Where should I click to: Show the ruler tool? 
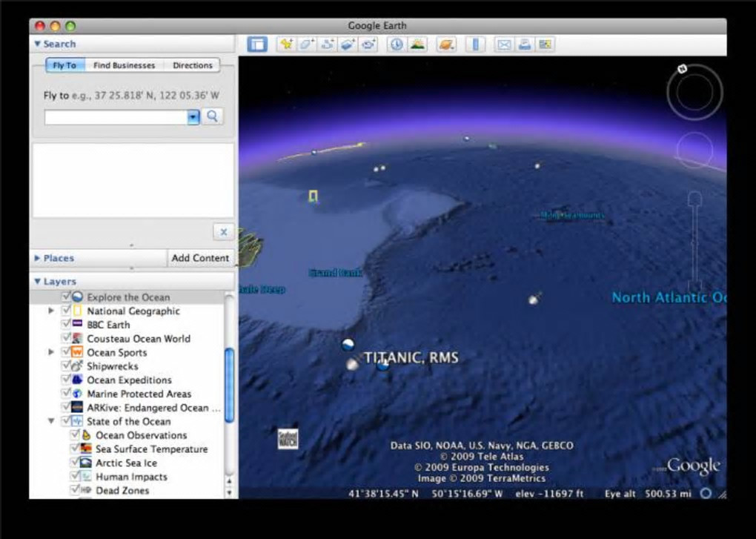(x=475, y=44)
